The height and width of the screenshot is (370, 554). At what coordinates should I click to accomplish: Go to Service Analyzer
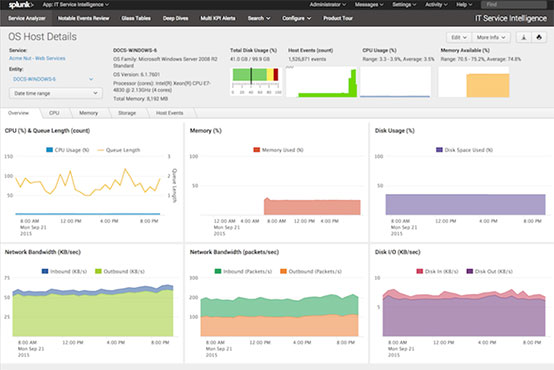[x=26, y=18]
